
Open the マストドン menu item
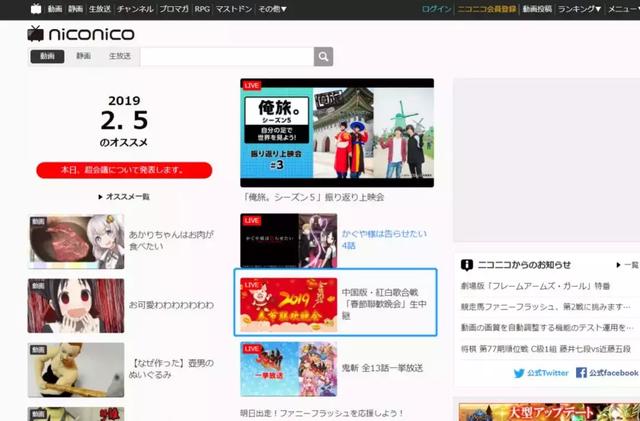(x=233, y=9)
